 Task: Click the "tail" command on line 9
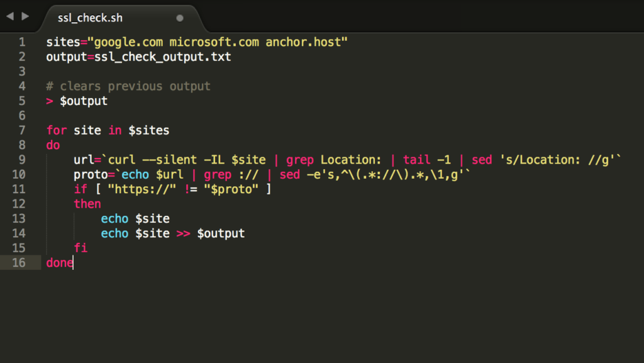click(416, 160)
